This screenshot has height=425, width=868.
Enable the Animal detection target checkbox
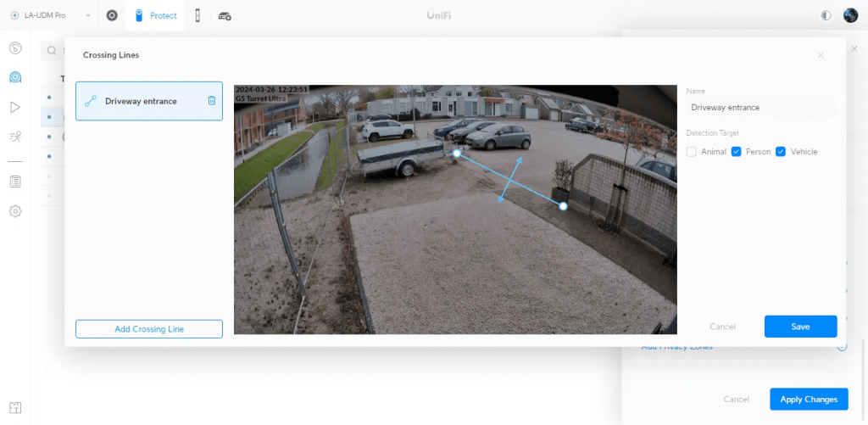pos(692,152)
